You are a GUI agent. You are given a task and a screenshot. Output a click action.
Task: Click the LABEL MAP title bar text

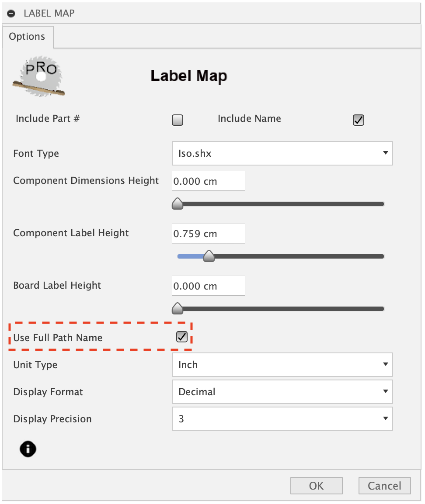click(49, 14)
